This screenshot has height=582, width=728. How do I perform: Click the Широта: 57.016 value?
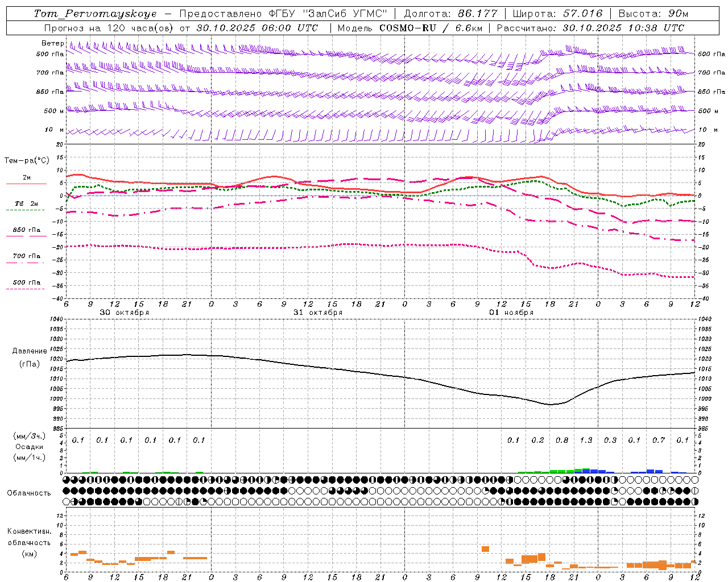click(558, 14)
